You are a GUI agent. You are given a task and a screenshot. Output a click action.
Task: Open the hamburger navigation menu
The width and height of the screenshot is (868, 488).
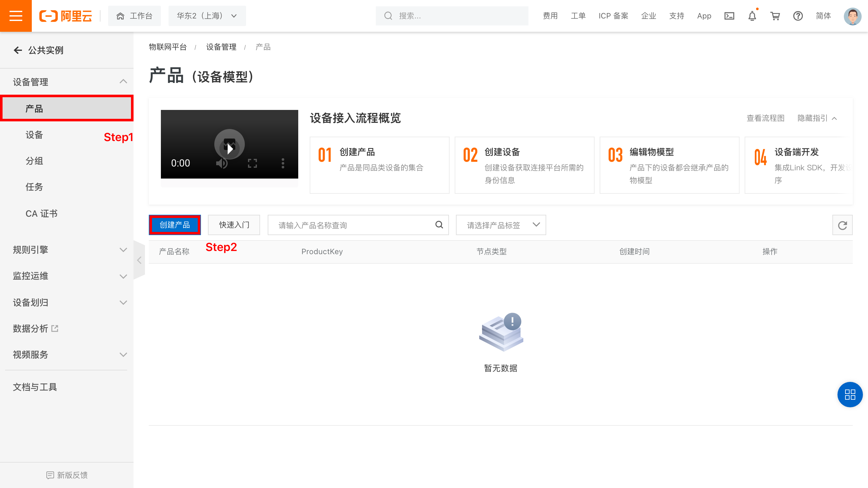(16, 16)
